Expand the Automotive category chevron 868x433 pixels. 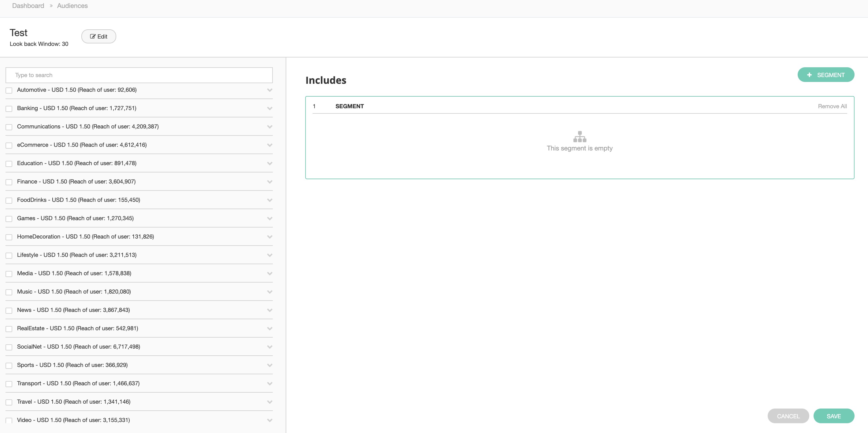coord(269,90)
